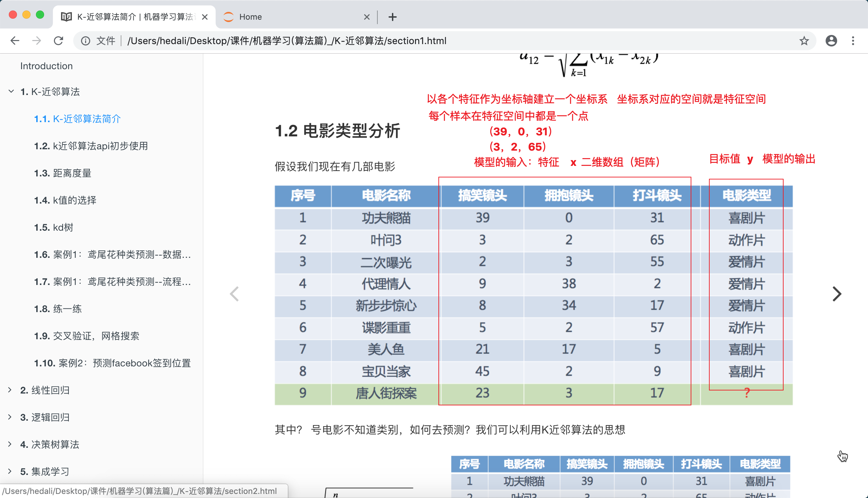
Task: Click the browser back arrow
Action: (15, 41)
